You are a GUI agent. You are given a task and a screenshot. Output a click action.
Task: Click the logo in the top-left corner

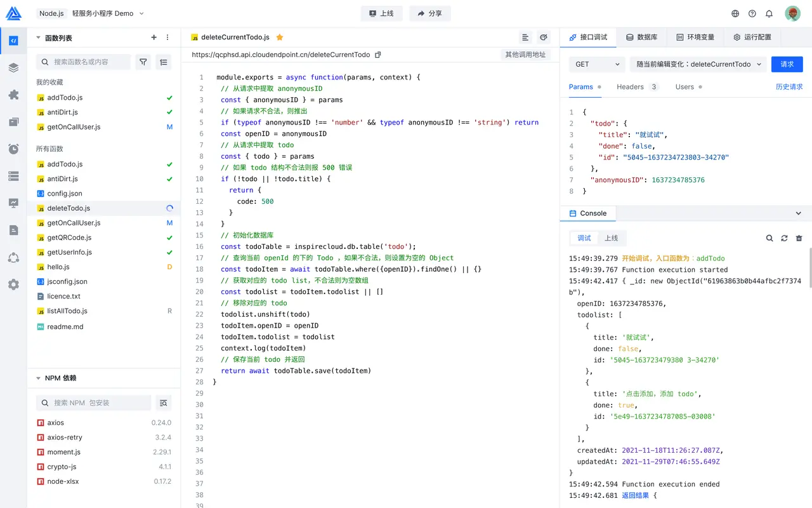(13, 13)
